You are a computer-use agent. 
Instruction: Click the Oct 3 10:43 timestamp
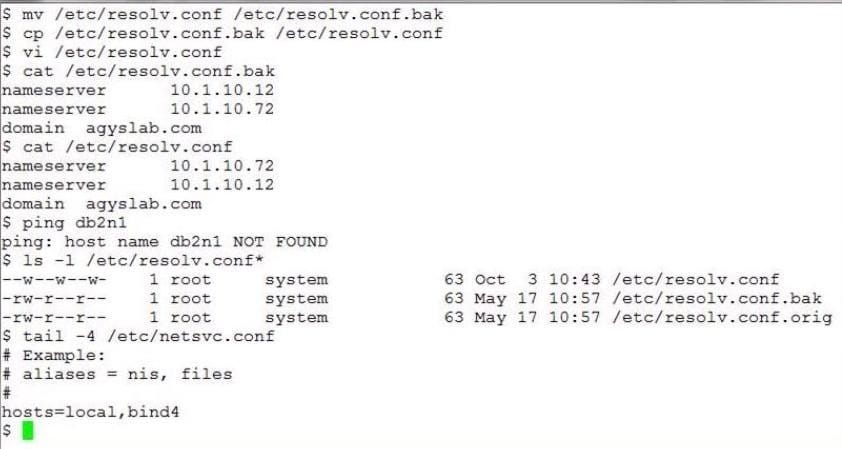pos(539,280)
